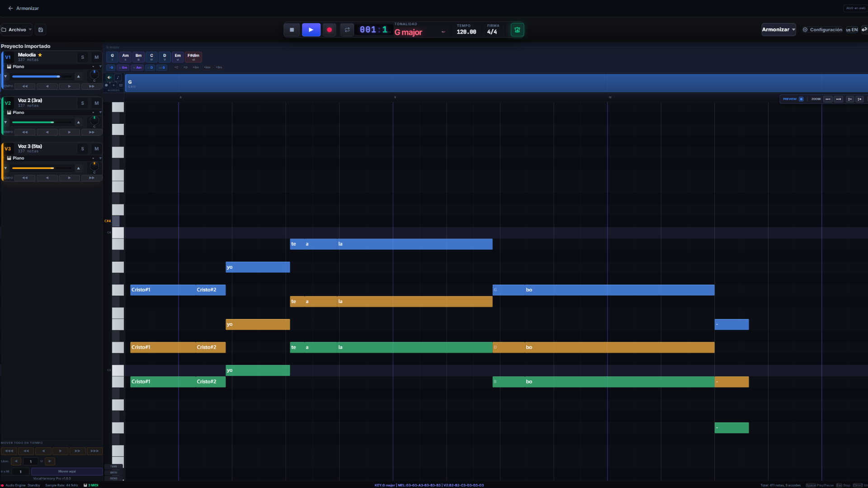Image resolution: width=868 pixels, height=488 pixels.
Task: Open horizontal zoom-in control in piano roll
Action: [838, 99]
